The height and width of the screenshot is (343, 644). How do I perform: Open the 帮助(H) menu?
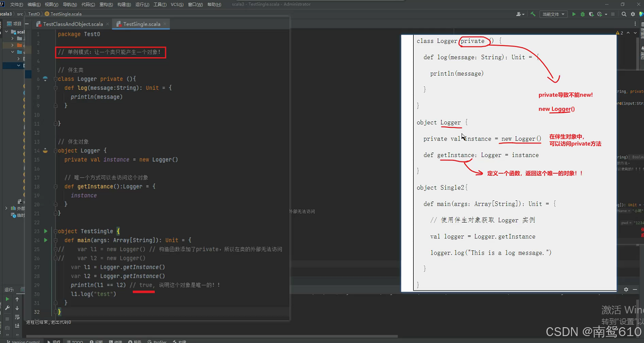coord(214,4)
